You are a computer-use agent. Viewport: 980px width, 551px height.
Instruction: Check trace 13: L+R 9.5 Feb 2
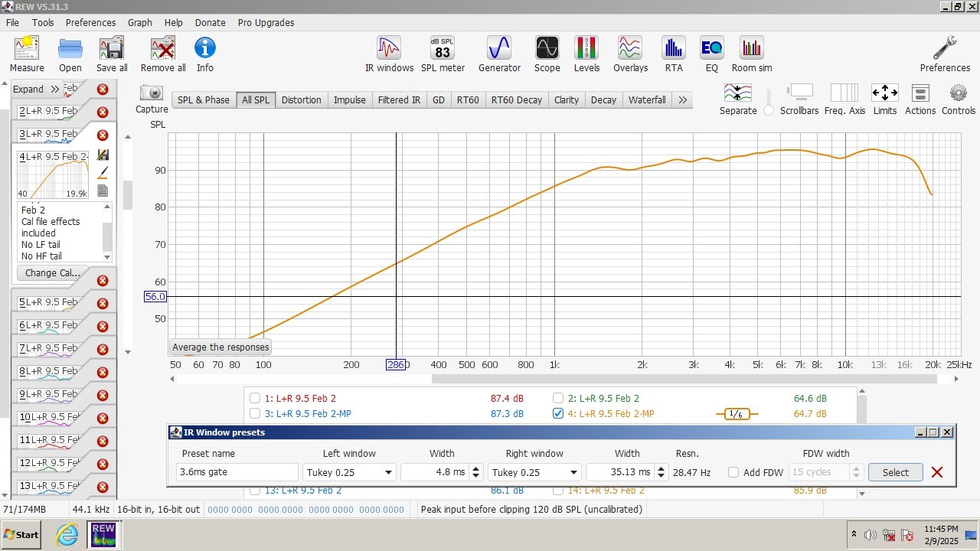coord(254,490)
